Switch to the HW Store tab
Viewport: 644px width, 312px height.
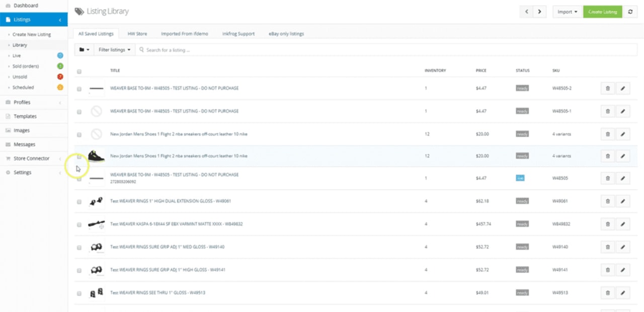(137, 34)
